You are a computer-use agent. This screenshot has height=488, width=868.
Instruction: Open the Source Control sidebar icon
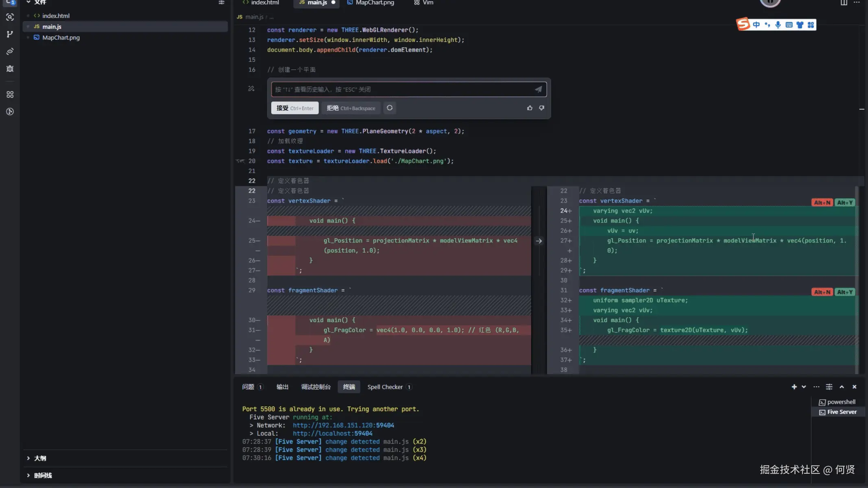pos(10,34)
